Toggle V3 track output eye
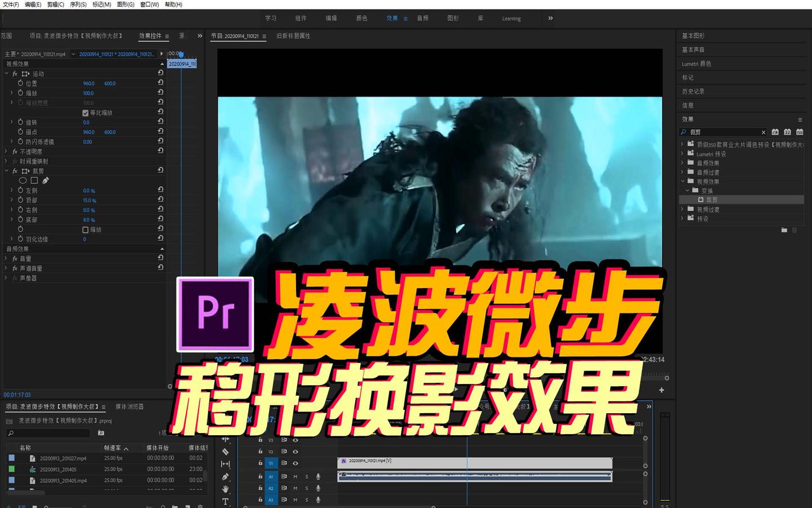Screen dimensions: 812x508 coord(295,440)
